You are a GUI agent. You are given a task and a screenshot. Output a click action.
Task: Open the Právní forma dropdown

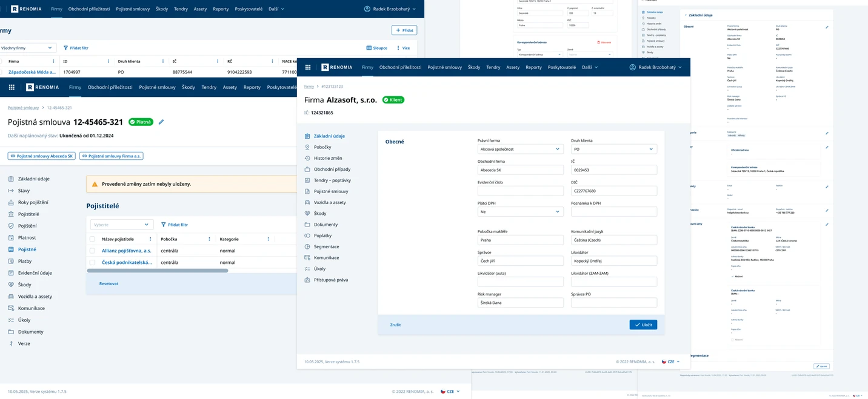coord(520,149)
